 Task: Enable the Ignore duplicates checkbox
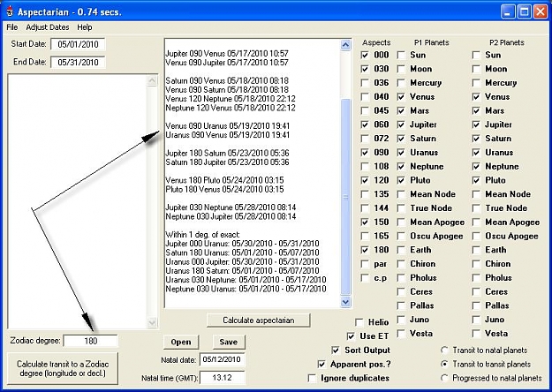[312, 378]
